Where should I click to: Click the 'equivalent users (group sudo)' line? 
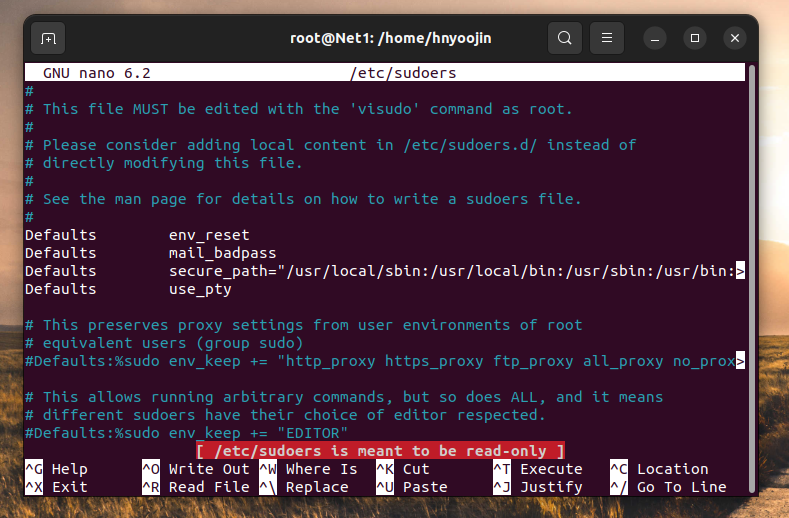[x=164, y=343]
